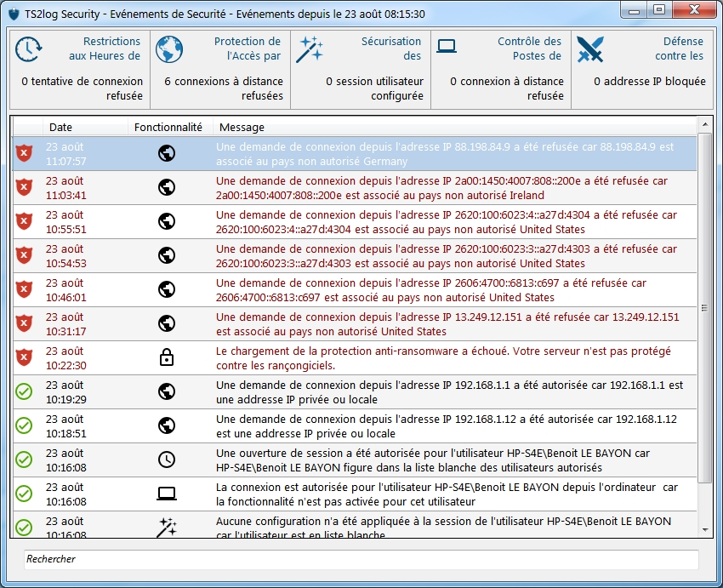Click the clock icon for hour restrictions

coord(29,49)
